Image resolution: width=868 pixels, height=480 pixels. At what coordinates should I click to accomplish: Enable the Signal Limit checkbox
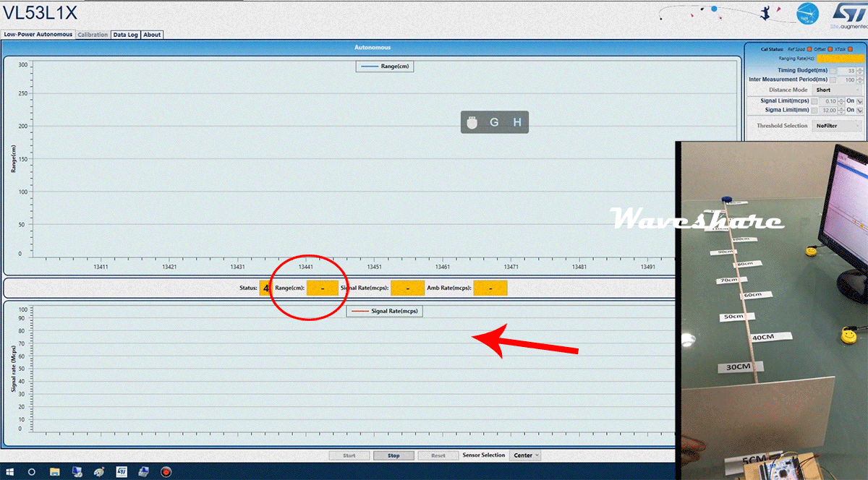pyautogui.click(x=814, y=101)
